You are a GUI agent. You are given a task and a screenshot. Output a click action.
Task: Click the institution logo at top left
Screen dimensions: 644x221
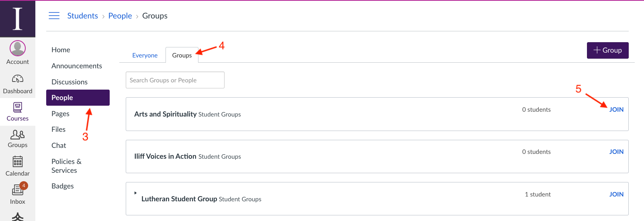click(x=18, y=18)
